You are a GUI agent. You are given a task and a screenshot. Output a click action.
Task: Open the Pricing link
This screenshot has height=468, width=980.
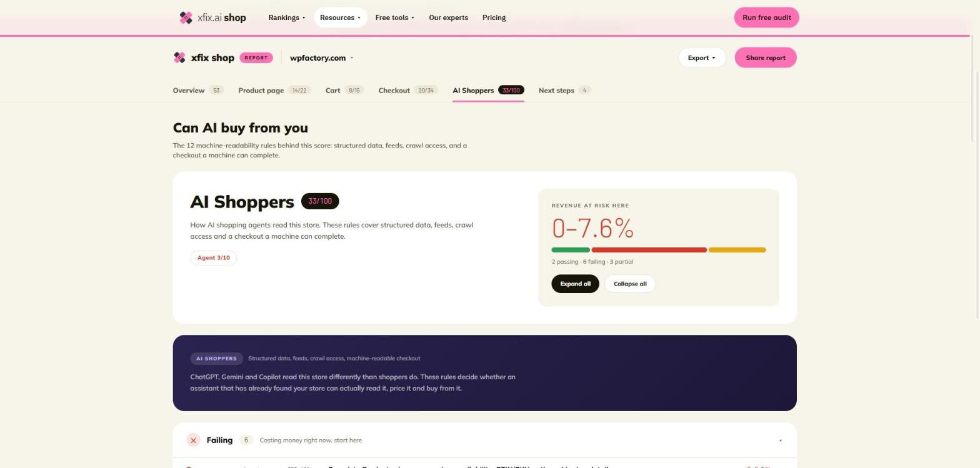tap(494, 17)
